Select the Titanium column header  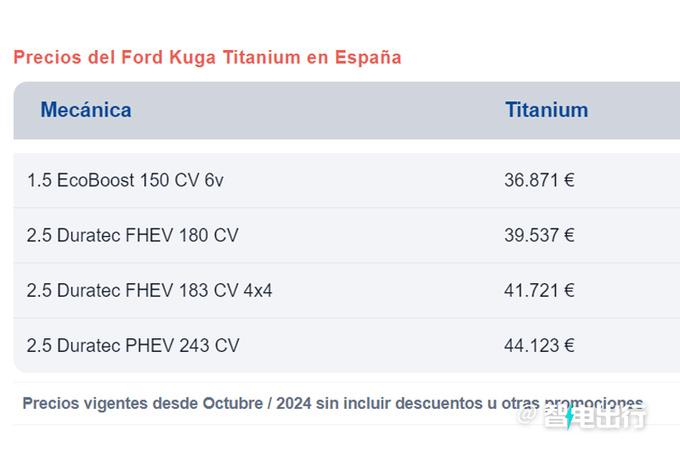pos(546,110)
